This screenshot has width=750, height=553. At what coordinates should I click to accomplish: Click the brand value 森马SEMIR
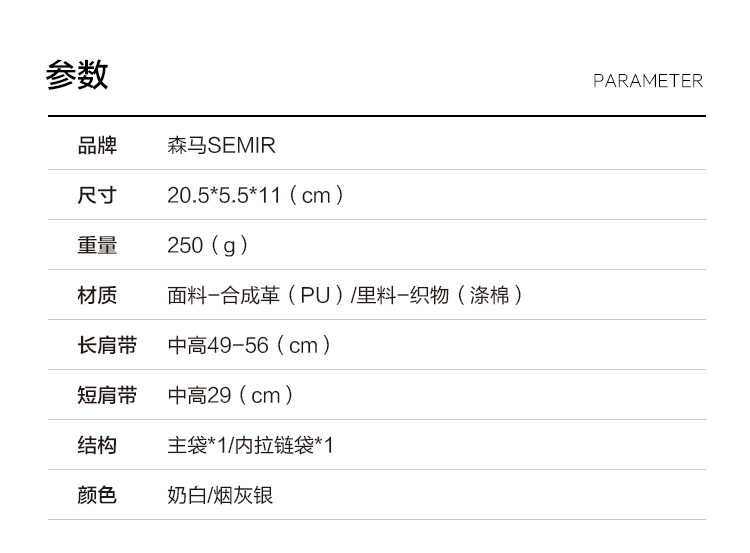point(221,146)
